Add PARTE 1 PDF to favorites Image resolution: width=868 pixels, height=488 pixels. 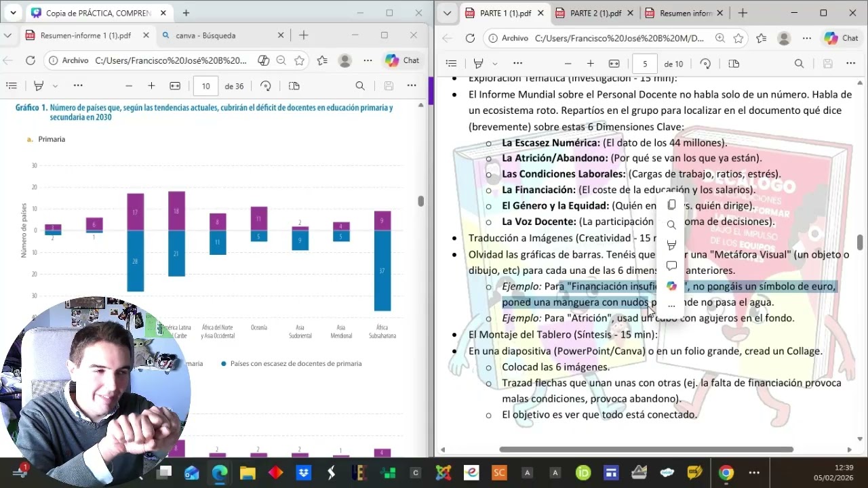tap(738, 39)
